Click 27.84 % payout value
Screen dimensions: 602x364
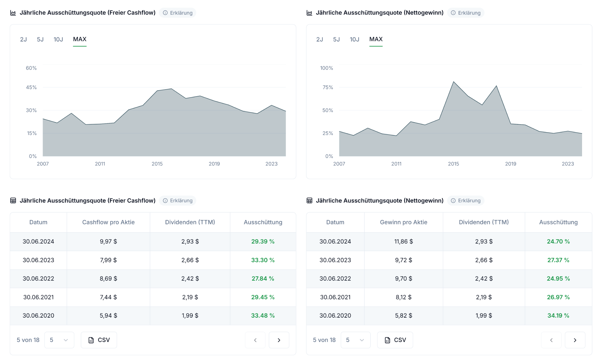tap(263, 278)
